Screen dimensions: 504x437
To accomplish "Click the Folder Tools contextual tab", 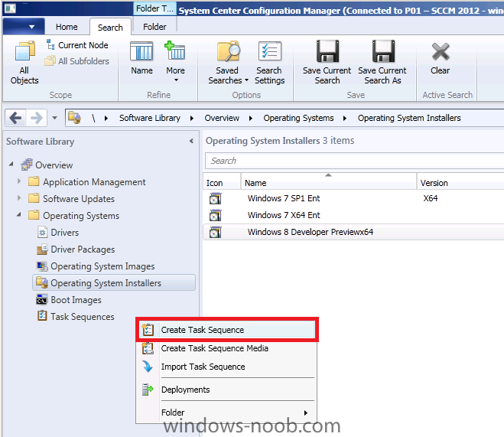I will (154, 8).
